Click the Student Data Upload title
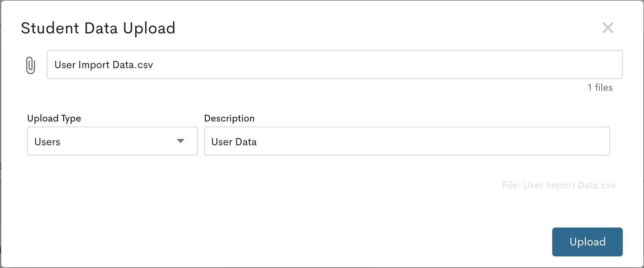Viewport: 644px width, 268px height. click(98, 28)
